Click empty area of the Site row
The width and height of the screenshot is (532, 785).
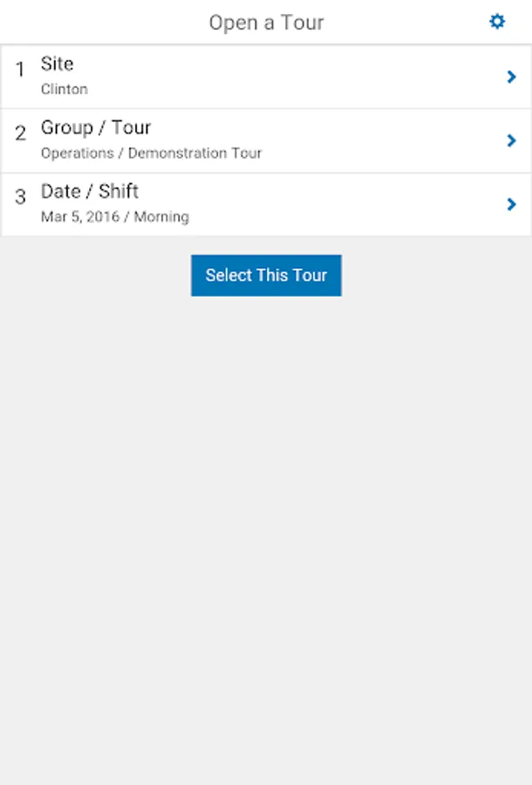click(305, 77)
